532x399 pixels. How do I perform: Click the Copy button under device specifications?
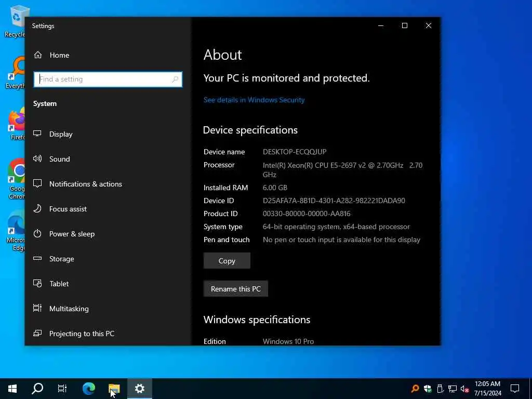227,261
